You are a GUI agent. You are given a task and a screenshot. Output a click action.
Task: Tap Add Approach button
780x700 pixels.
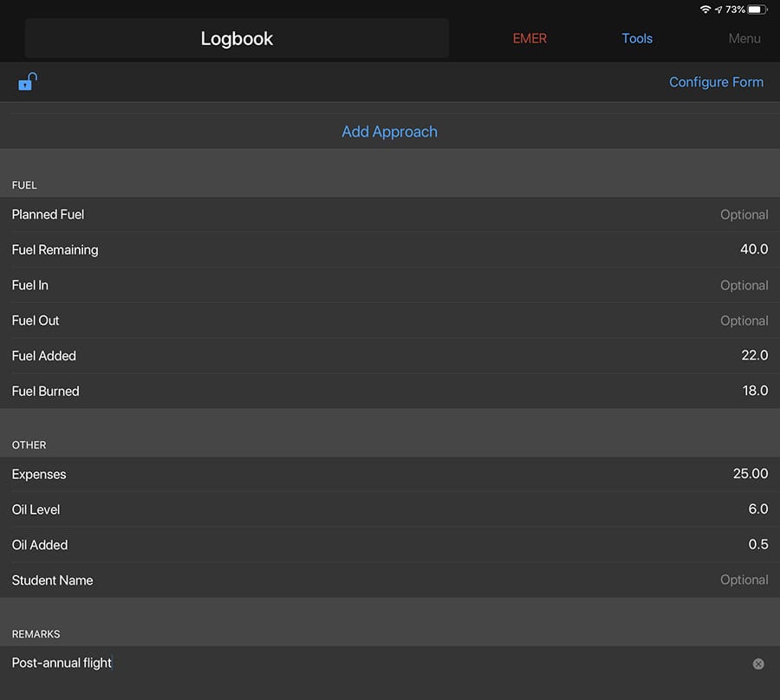389,132
